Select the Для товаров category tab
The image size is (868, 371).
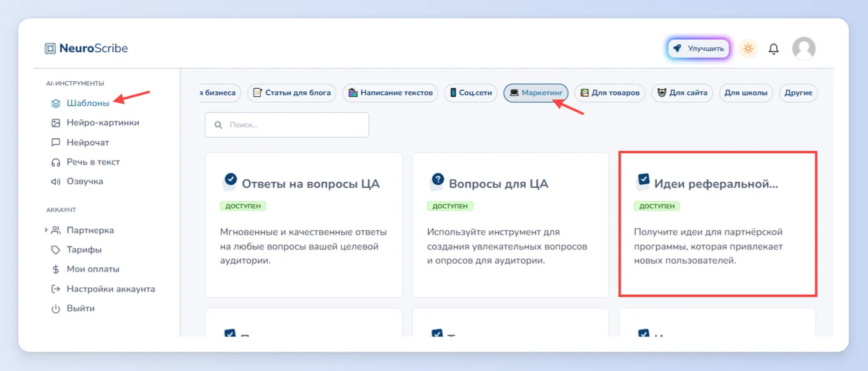click(x=609, y=93)
